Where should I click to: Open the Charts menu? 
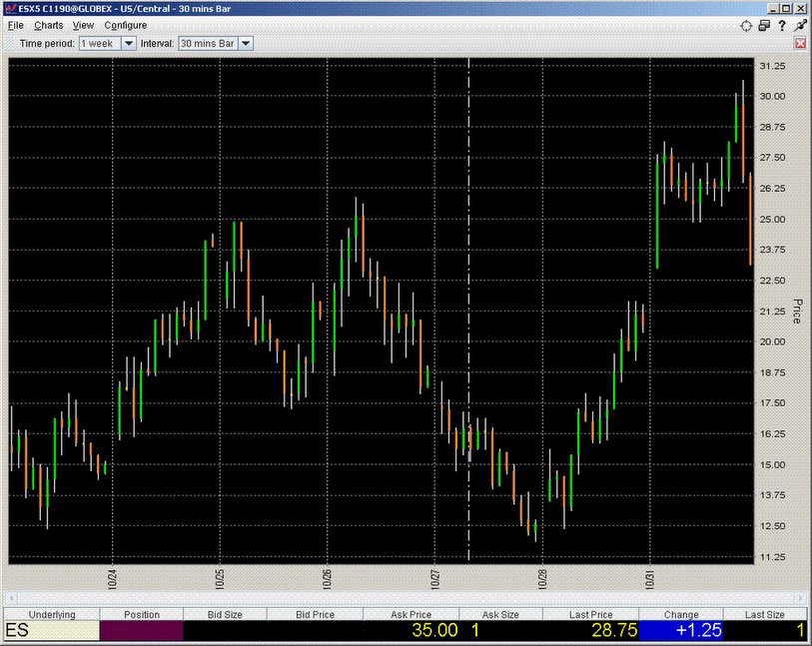point(49,25)
